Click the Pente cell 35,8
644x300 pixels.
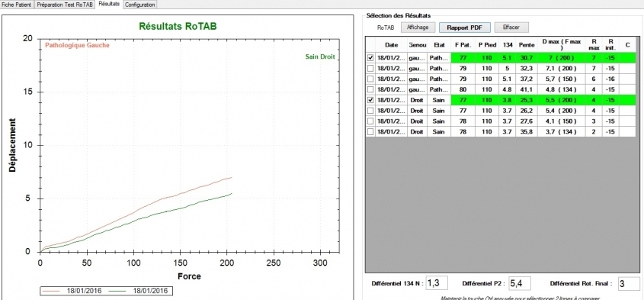click(527, 132)
